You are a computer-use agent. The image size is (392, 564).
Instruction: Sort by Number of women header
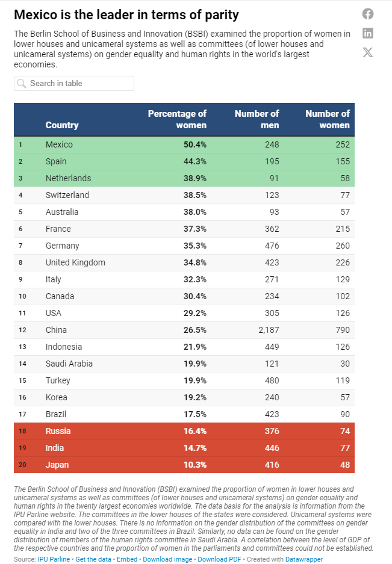click(327, 119)
